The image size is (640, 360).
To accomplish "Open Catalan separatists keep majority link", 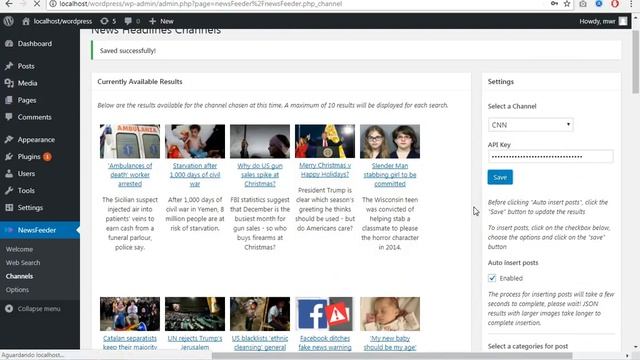I will tap(130, 343).
